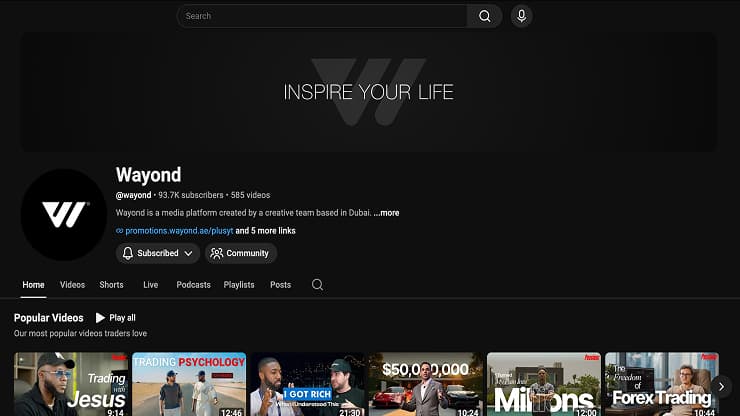The height and width of the screenshot is (416, 740).
Task: Open the Popular Videos section title
Action: click(49, 318)
